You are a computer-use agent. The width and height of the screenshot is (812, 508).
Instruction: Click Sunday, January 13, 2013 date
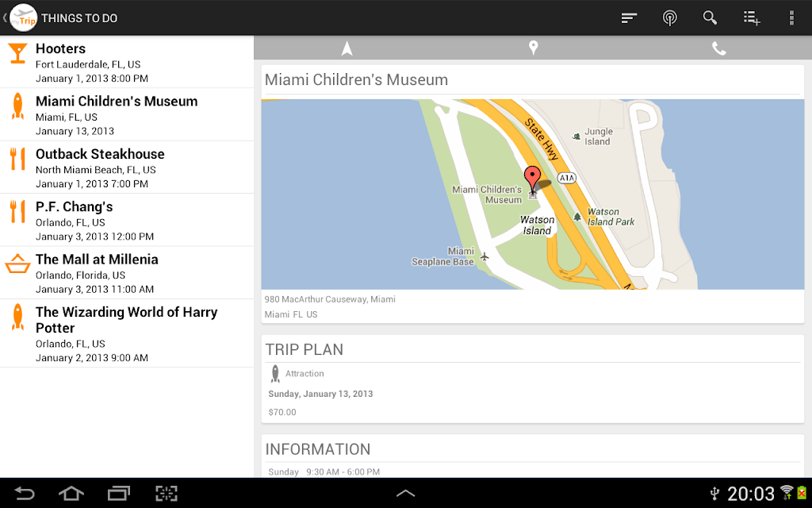click(320, 394)
